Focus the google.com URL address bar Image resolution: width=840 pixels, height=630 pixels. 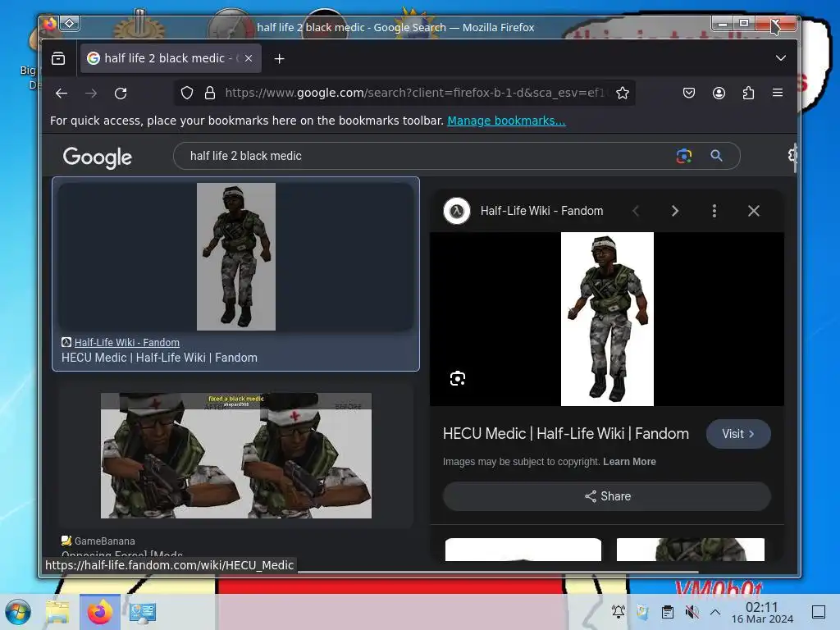(414, 94)
